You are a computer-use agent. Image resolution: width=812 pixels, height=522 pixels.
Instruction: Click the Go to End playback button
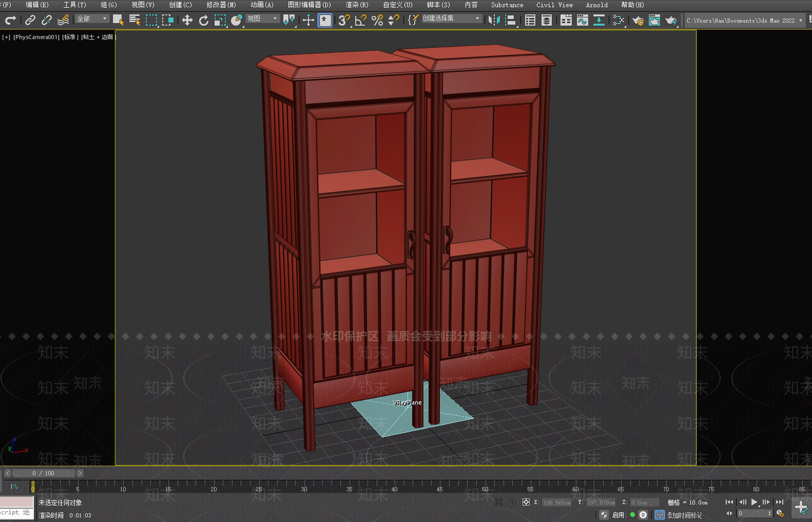[x=780, y=502]
